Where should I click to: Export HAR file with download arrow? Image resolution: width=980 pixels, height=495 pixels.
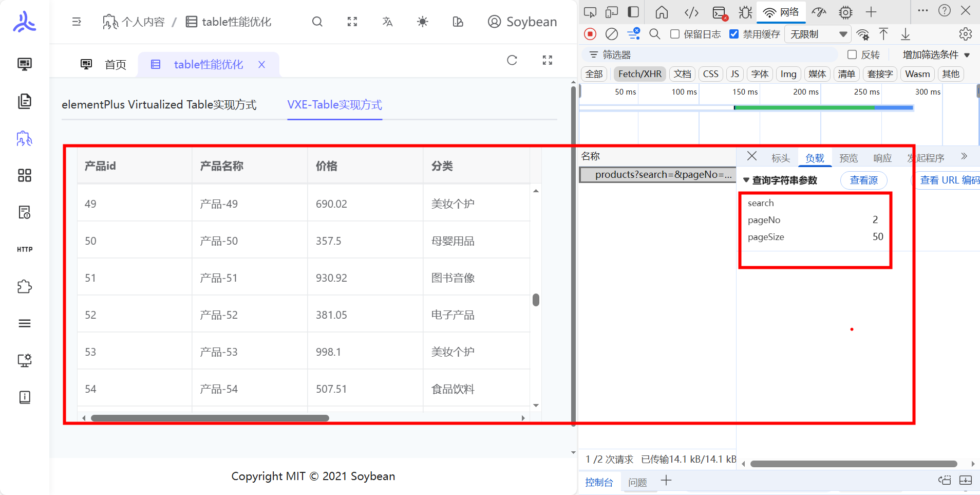point(906,34)
